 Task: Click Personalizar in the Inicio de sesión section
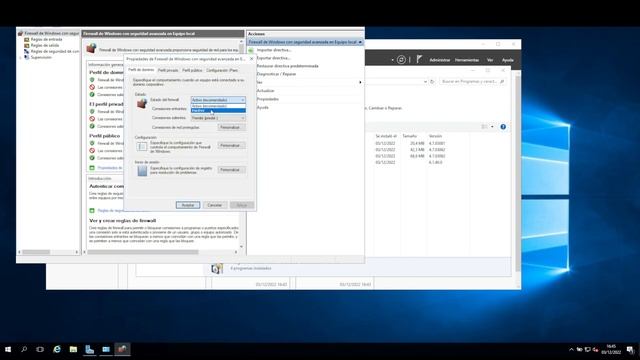coord(231,170)
